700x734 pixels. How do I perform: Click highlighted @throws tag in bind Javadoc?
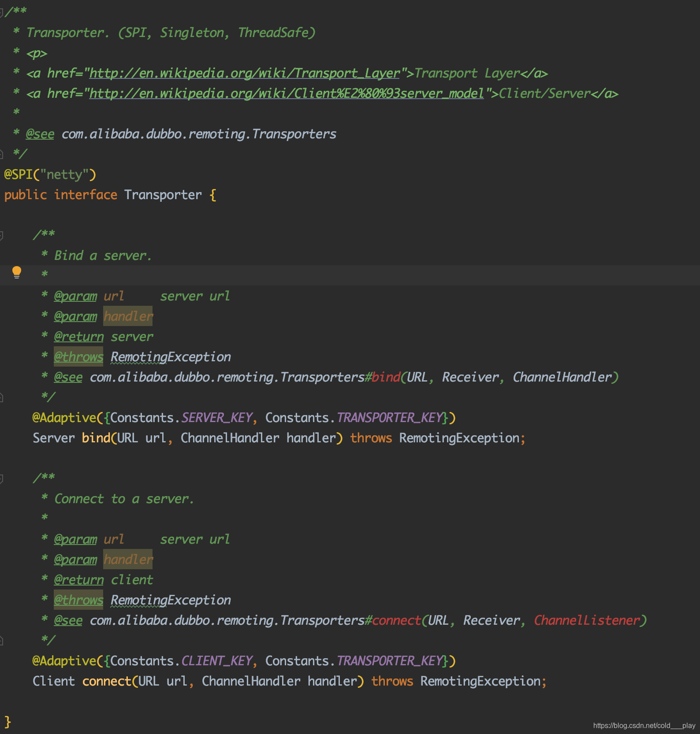tap(78, 357)
